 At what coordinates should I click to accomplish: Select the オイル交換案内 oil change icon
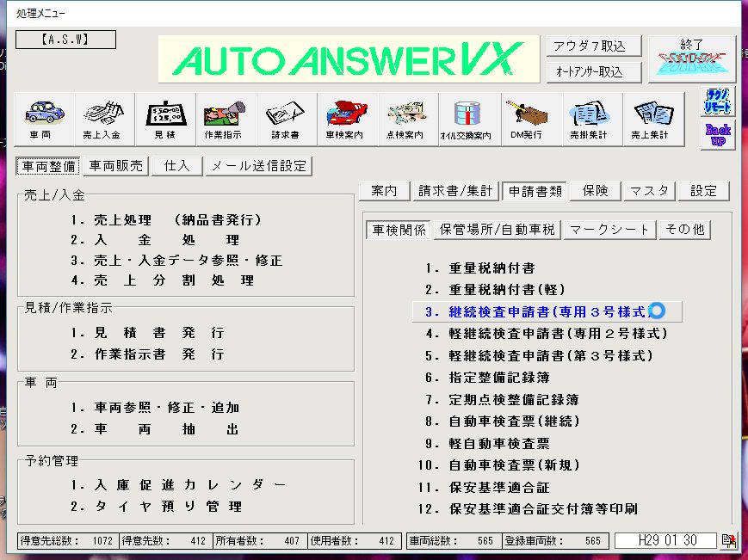[x=466, y=119]
